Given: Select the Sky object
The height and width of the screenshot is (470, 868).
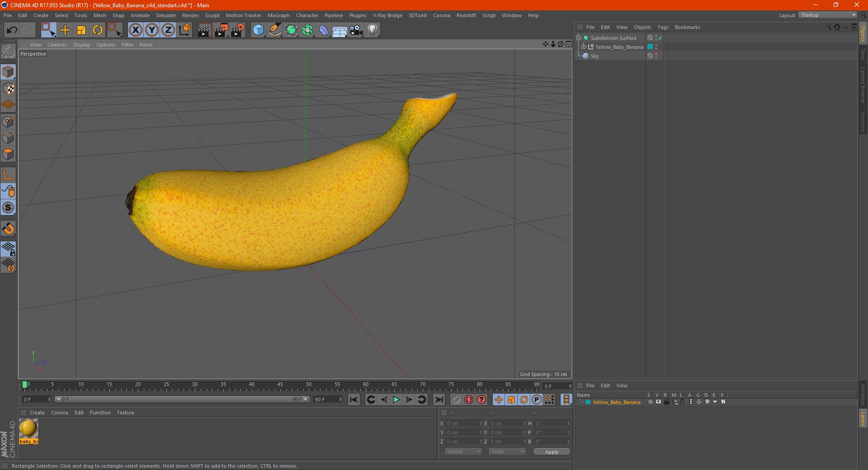Looking at the screenshot, I should point(594,56).
